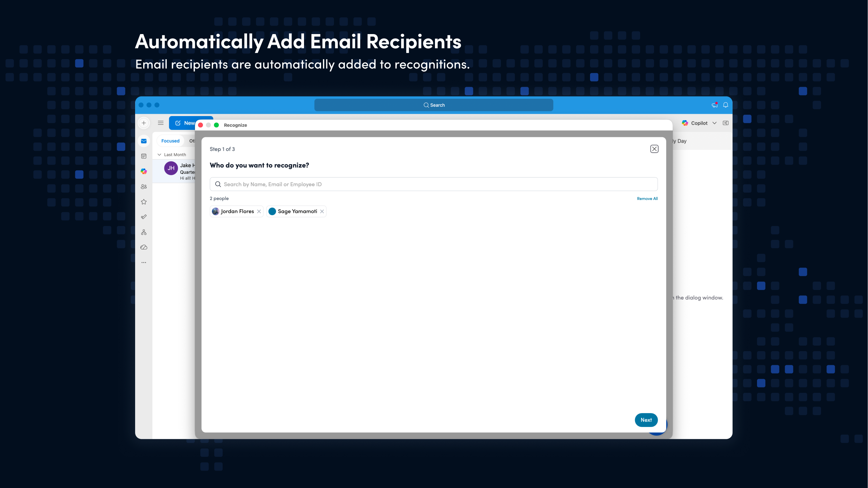
Task: Show more apps via the ellipsis icon
Action: pyautogui.click(x=144, y=262)
